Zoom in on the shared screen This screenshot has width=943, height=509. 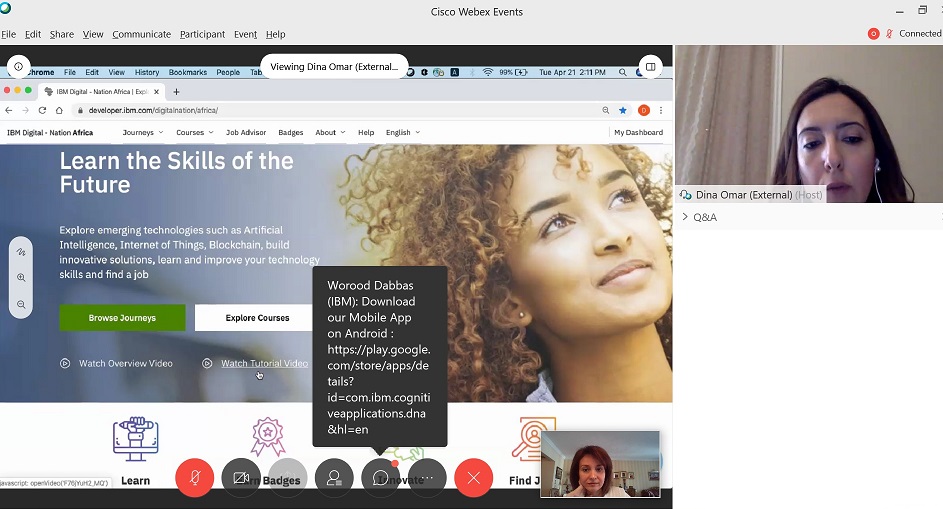pyautogui.click(x=21, y=277)
